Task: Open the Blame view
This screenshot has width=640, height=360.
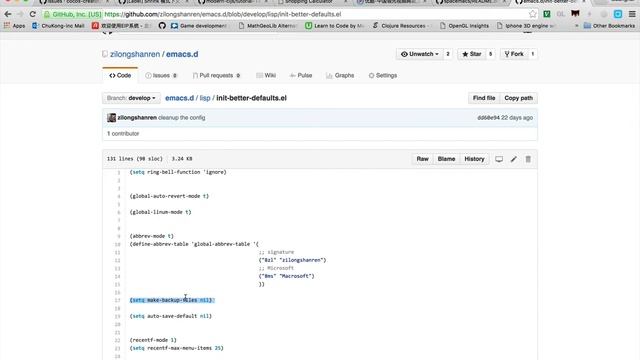Action: tap(446, 159)
